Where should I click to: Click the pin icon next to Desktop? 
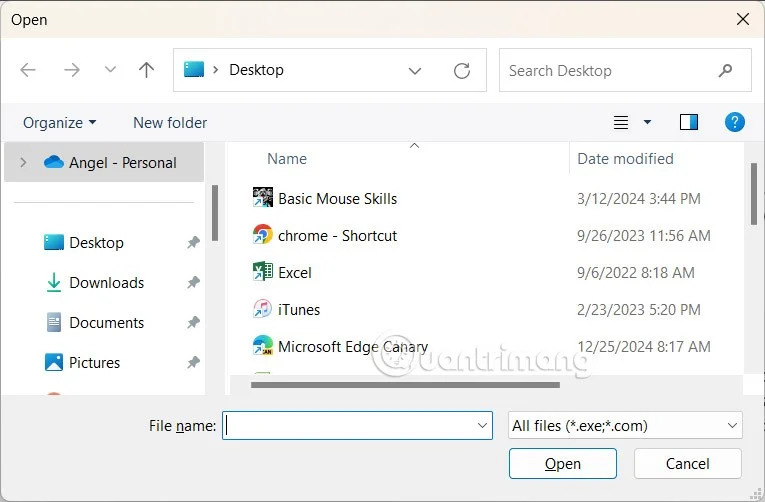coord(194,242)
